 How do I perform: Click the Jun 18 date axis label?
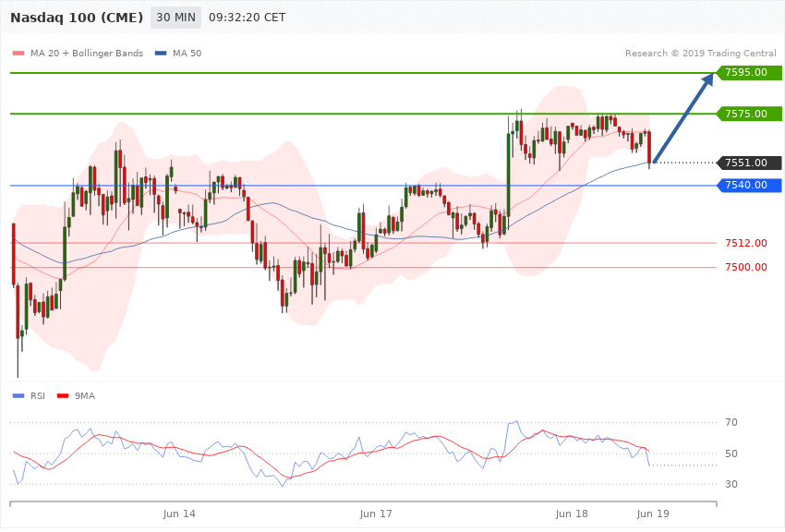pyautogui.click(x=572, y=514)
